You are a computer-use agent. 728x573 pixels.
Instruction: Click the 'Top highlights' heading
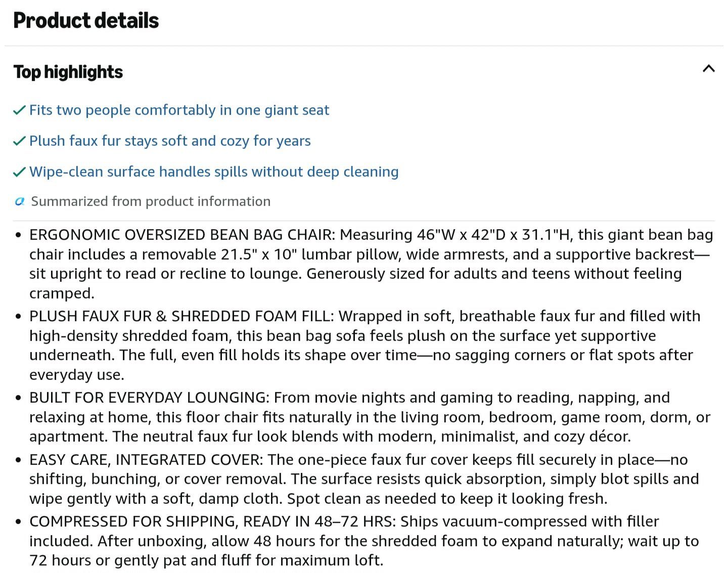click(x=68, y=72)
